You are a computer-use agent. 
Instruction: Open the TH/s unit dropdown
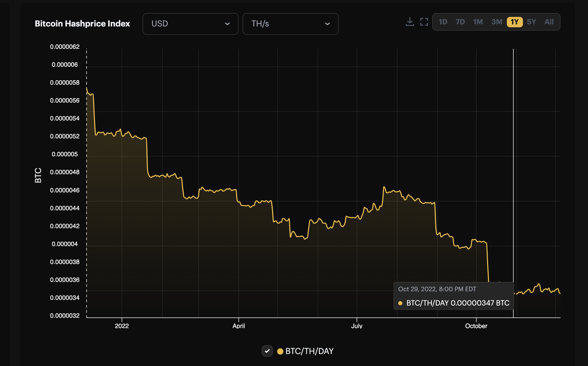coord(290,24)
